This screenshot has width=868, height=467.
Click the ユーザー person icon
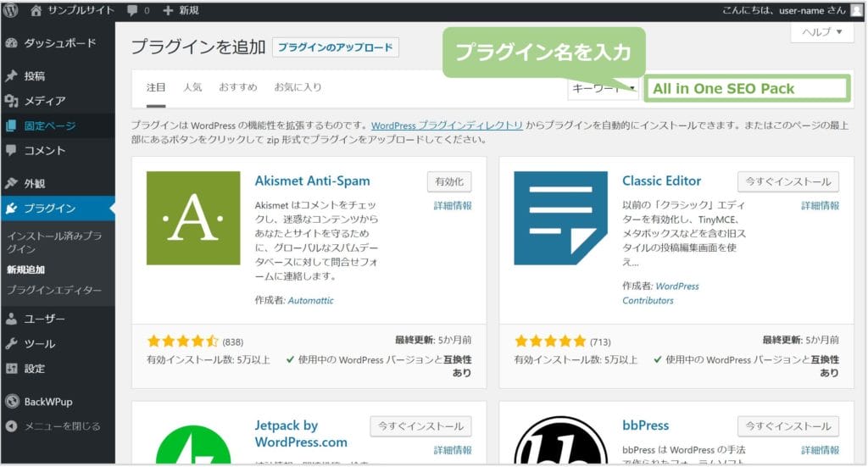click(x=11, y=319)
